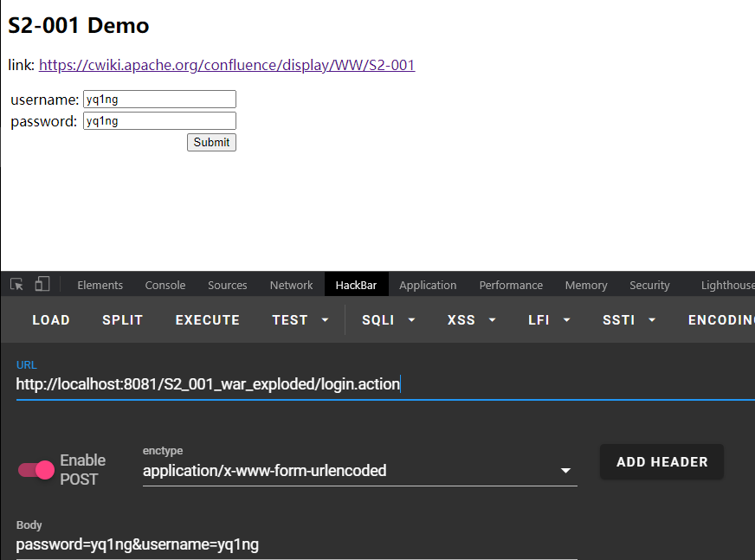Focus the password input field
This screenshot has height=560, width=755.
159,121
